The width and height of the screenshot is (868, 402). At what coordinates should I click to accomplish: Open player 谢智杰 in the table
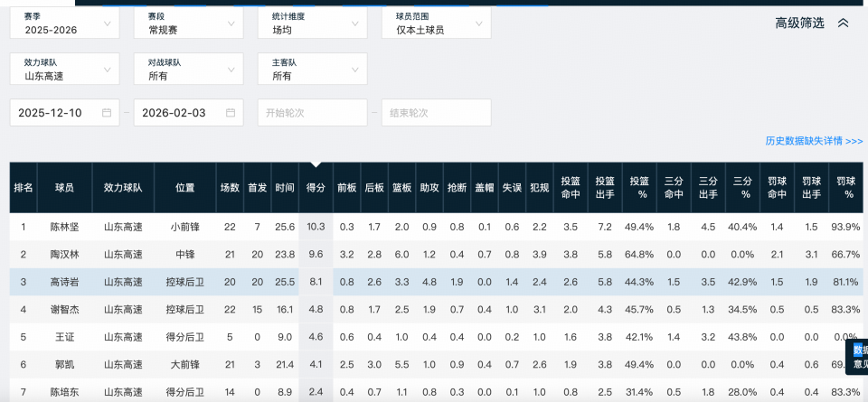(65, 310)
